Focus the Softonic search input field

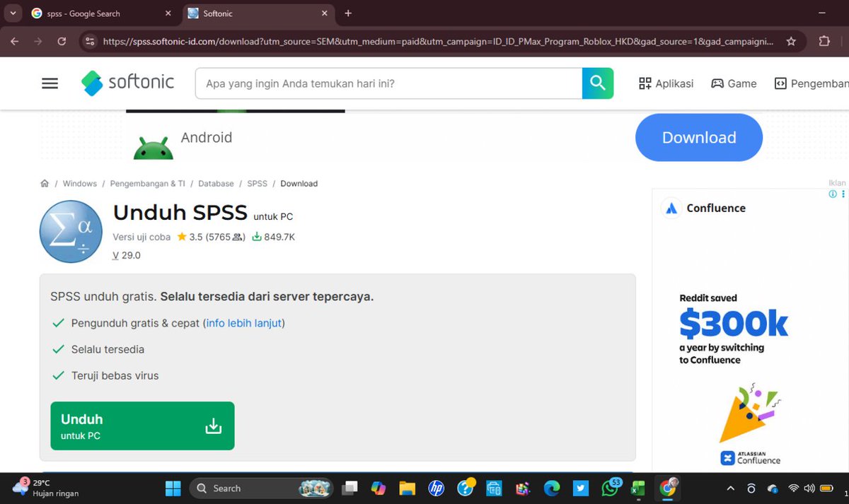pyautogui.click(x=388, y=83)
